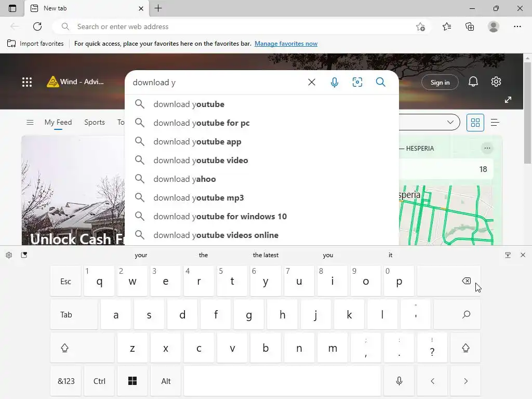Choose suggestion download yahoo
The width and height of the screenshot is (532, 399).
(262, 179)
